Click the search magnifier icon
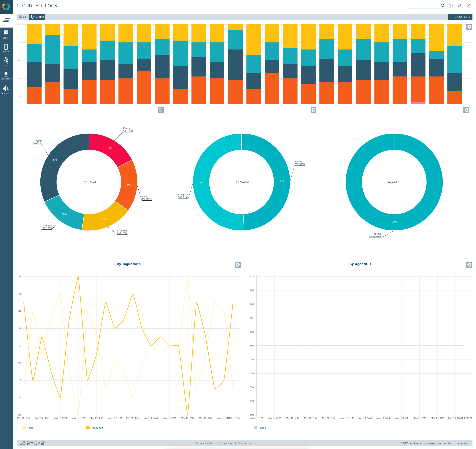Image resolution: width=476 pixels, height=449 pixels. (x=442, y=6)
